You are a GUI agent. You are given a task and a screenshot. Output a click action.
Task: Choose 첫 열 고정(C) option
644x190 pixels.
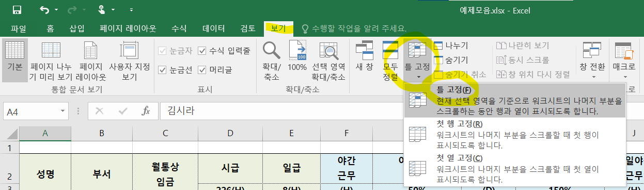point(515,169)
